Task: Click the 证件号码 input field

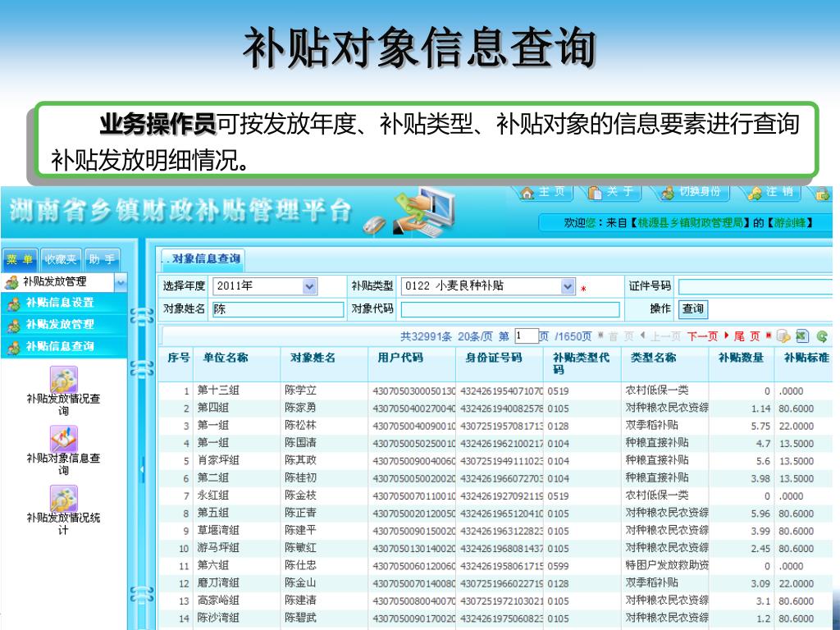Action: click(756, 286)
